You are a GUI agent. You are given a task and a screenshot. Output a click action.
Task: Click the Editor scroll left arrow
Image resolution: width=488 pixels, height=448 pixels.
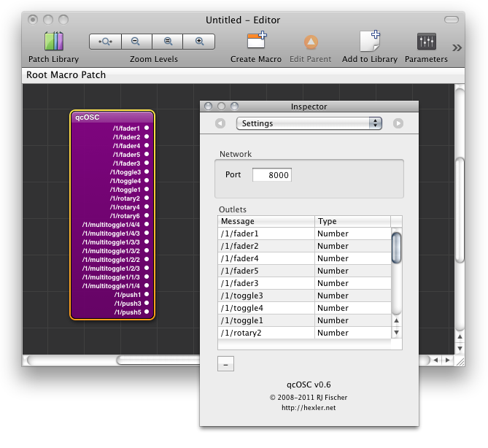[435, 360]
